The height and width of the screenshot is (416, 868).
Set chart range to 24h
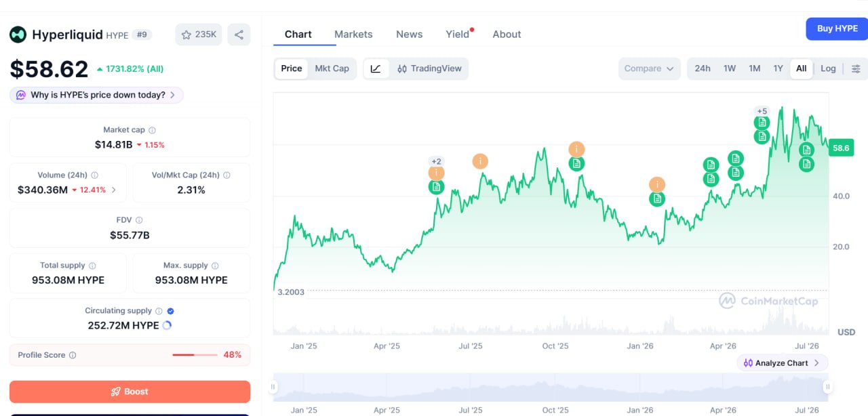pos(703,68)
